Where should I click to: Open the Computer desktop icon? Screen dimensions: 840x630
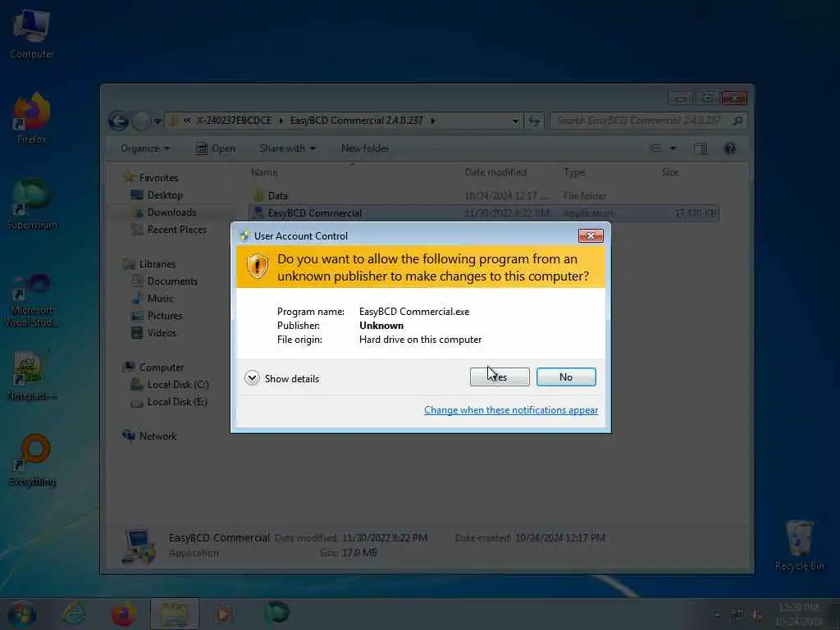coord(32,33)
